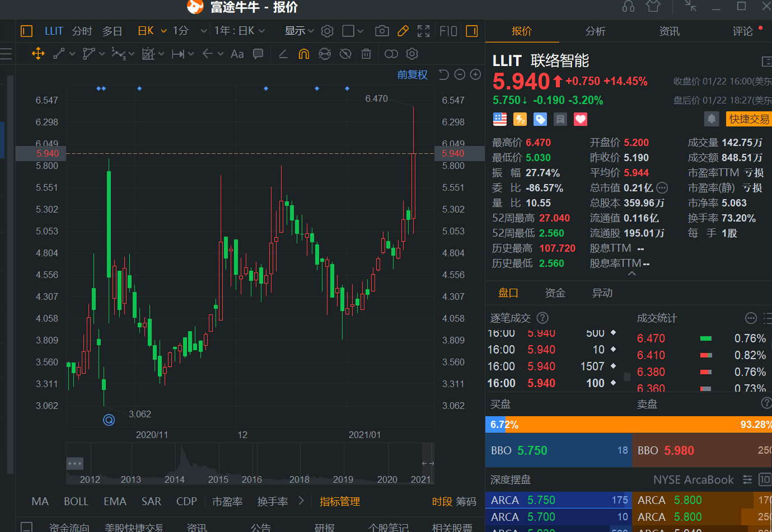Screen dimensions: 772x532
Task: Select the comment bubble annotation tool
Action: pos(258,54)
